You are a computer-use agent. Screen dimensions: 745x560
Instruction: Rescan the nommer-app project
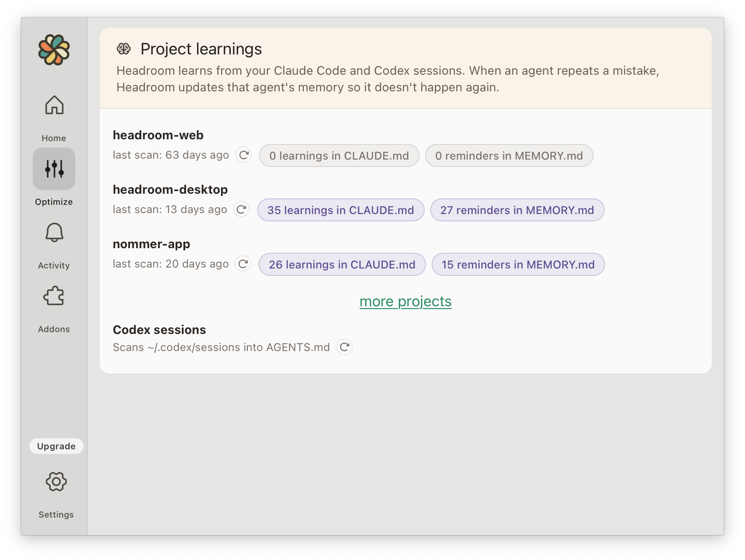243,264
